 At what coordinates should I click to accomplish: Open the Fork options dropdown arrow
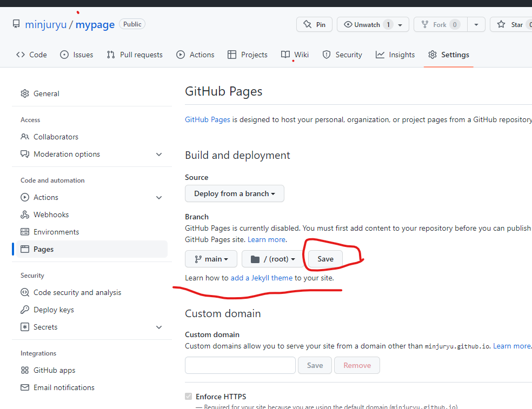coord(476,24)
